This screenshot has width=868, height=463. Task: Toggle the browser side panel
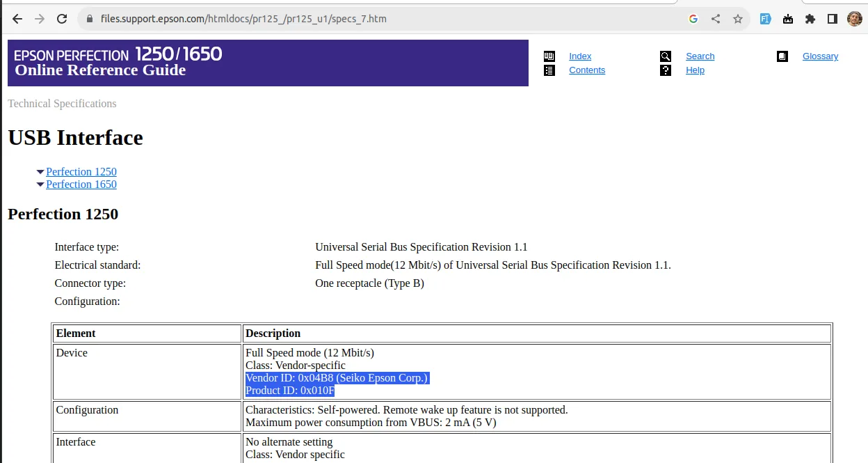(x=832, y=19)
